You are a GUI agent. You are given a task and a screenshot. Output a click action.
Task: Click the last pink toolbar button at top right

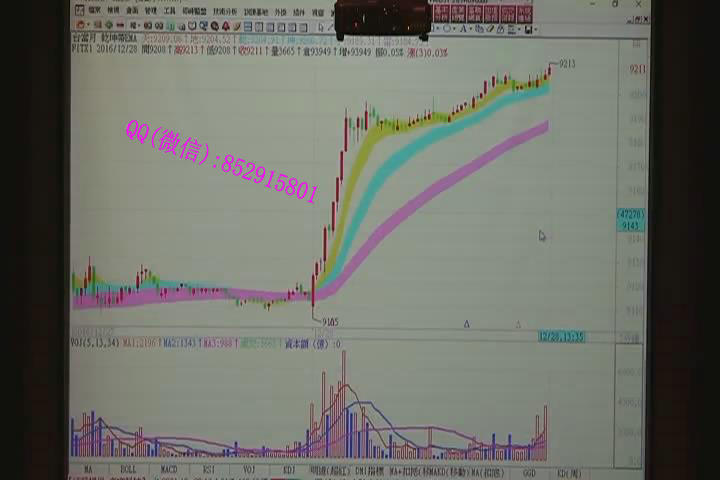coord(524,14)
